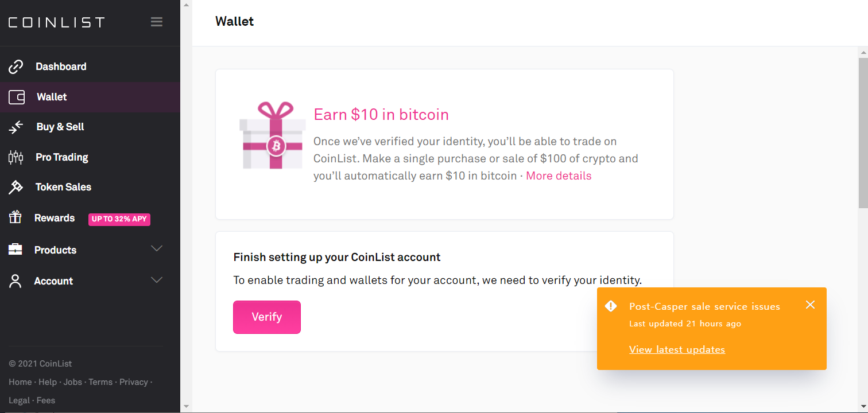Toggle the hamburger sidebar menu
The width and height of the screenshot is (868, 413).
point(156,22)
